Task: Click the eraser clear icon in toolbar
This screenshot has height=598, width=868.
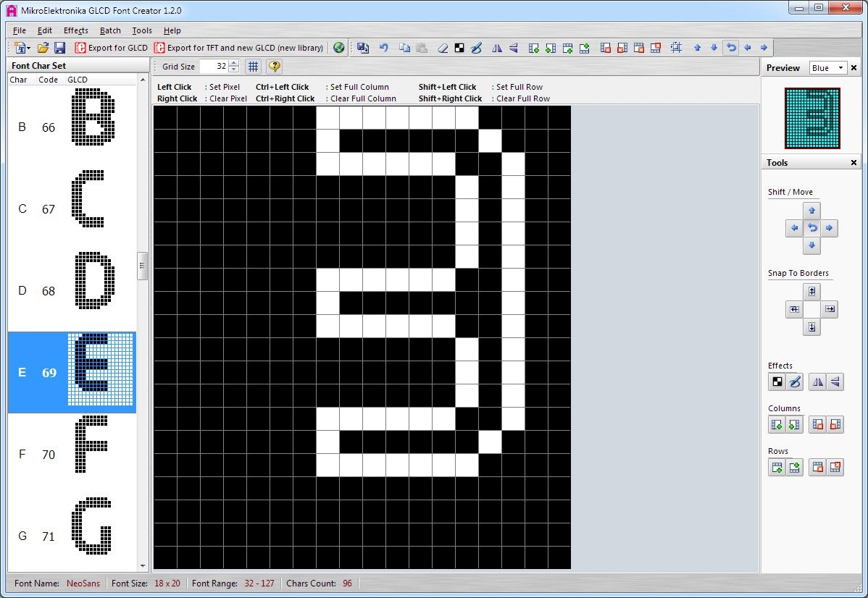Action: (443, 48)
